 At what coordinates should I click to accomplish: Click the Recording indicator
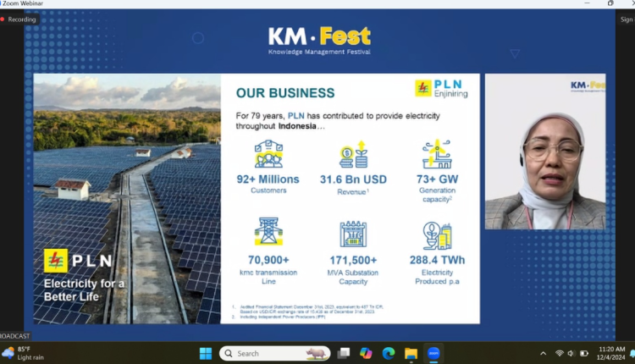[x=19, y=19]
